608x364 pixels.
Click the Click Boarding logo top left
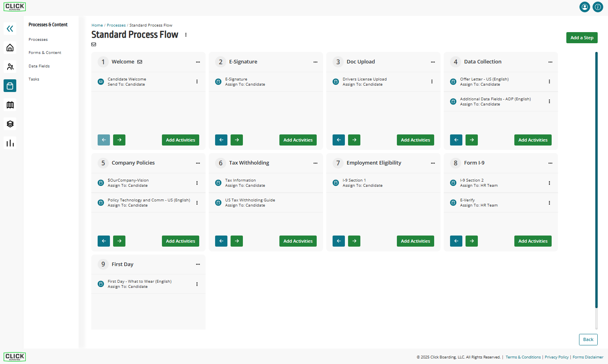(x=15, y=7)
